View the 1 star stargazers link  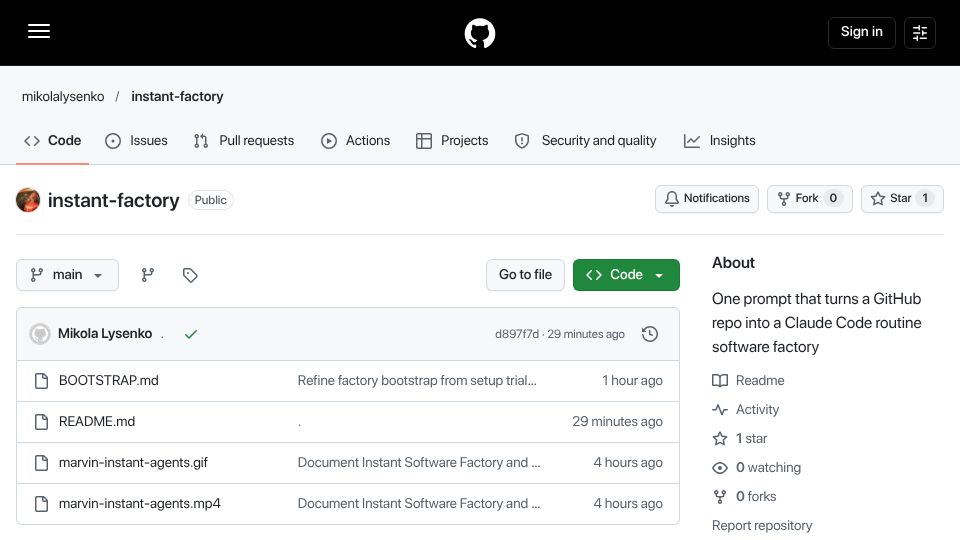740,438
